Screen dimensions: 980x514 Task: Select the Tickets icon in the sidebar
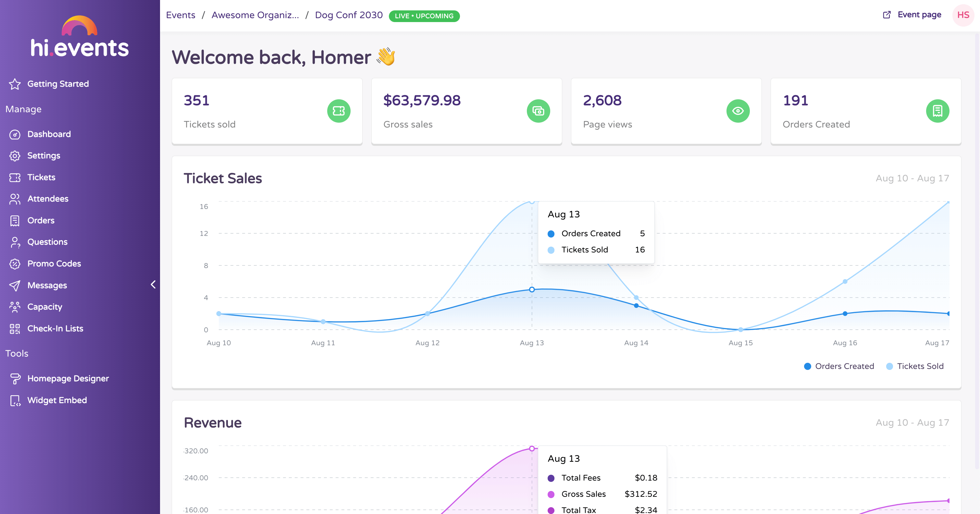click(x=15, y=177)
